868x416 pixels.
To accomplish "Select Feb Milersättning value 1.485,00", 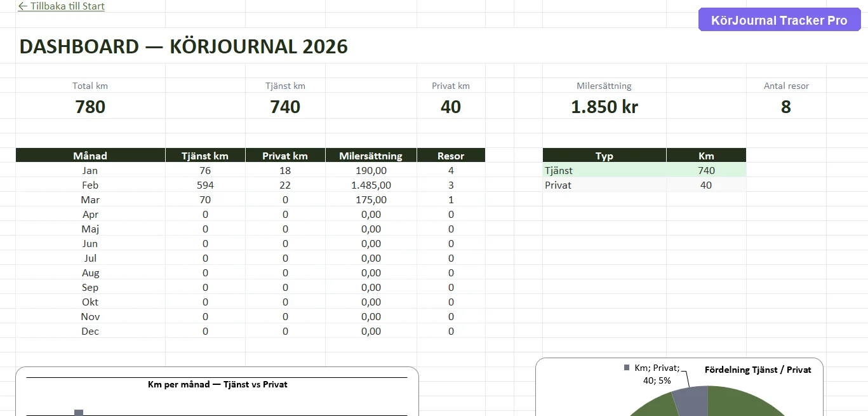I will 371,185.
